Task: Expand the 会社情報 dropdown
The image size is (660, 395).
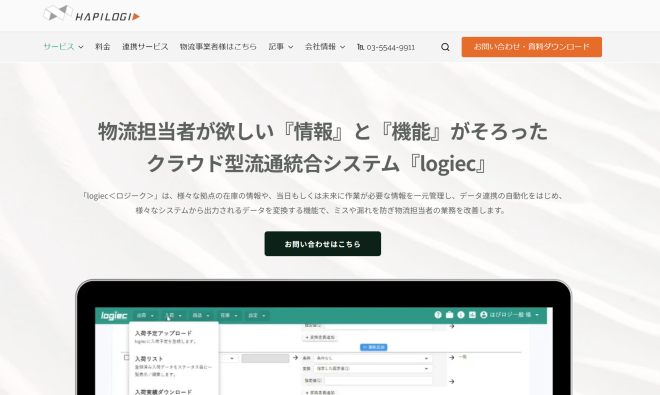Action: (x=325, y=47)
